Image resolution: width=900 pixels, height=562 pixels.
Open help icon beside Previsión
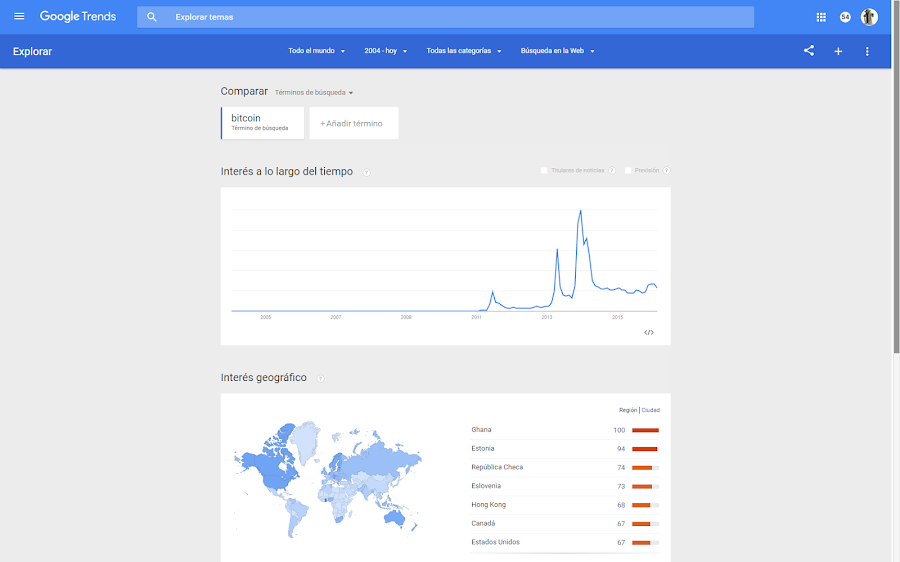666,170
